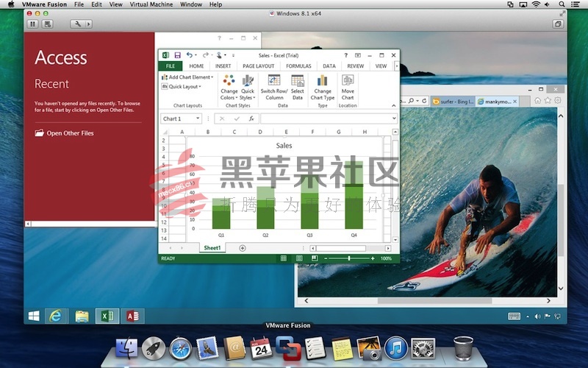Switch to HOME ribbon tab
588x368 pixels.
196,66
